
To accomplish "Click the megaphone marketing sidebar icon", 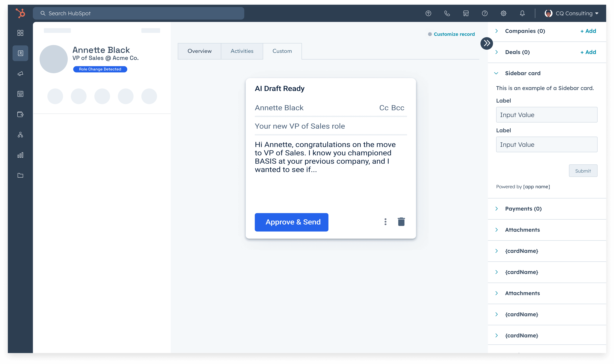I will click(x=20, y=74).
